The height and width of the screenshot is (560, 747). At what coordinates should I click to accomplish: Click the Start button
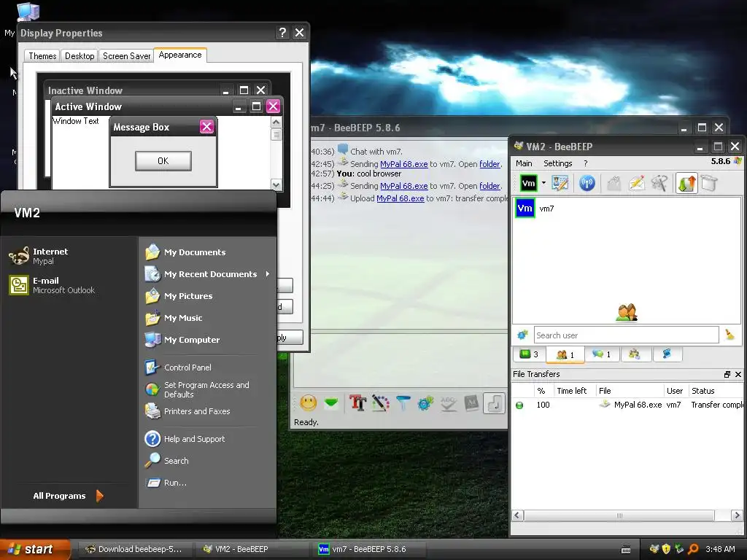pyautogui.click(x=35, y=549)
